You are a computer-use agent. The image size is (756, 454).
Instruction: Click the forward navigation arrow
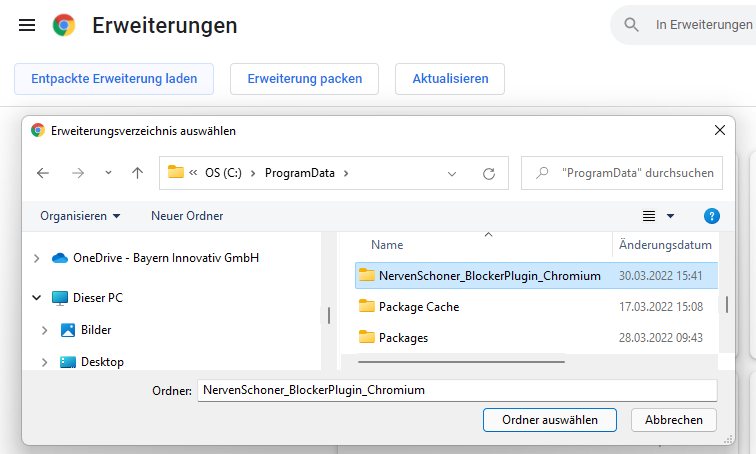[78, 173]
